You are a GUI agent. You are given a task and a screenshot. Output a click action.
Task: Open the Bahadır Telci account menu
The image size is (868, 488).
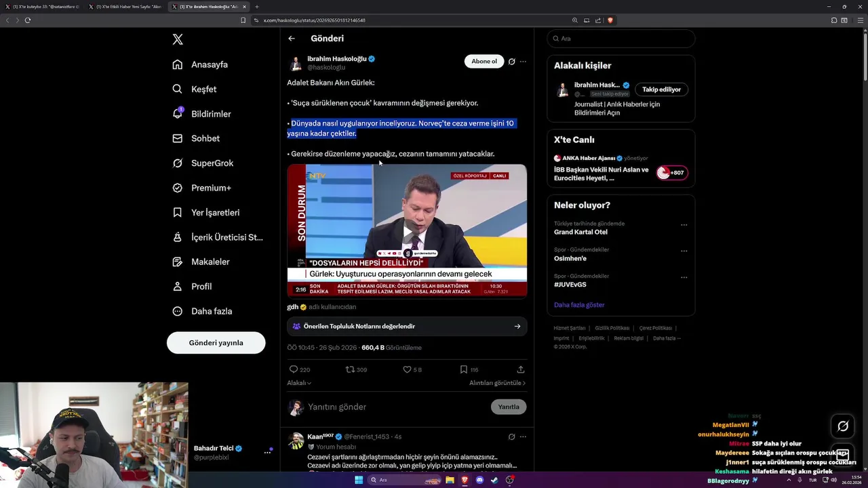coord(231,453)
